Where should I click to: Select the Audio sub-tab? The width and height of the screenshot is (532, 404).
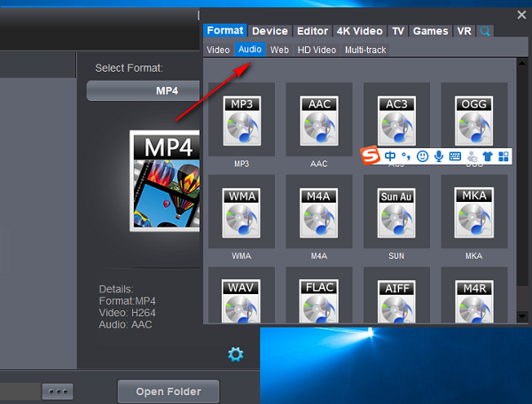click(x=250, y=50)
